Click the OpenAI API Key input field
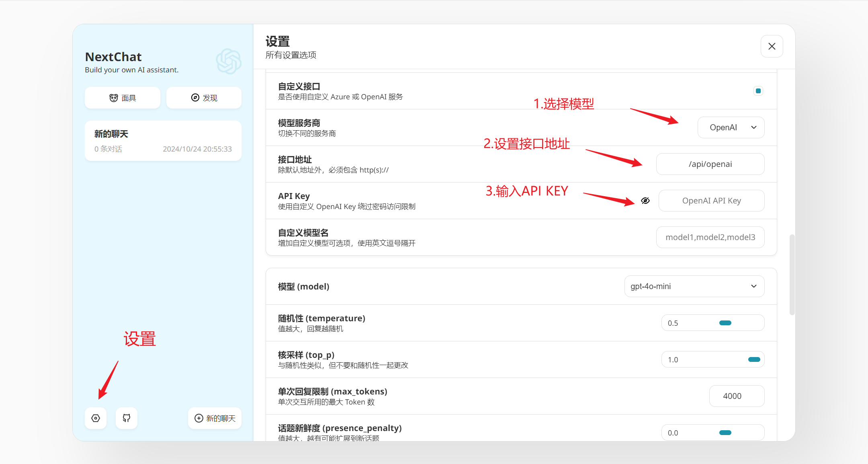The image size is (868, 464). click(x=711, y=201)
